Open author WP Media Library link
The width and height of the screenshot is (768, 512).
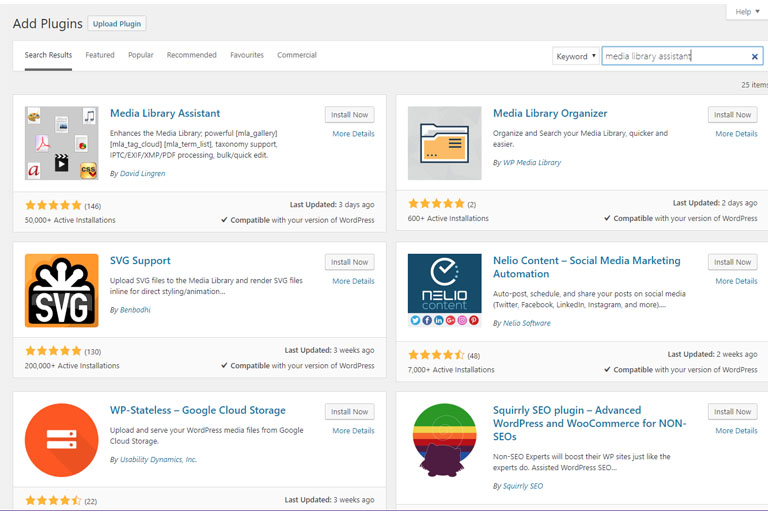click(x=532, y=162)
